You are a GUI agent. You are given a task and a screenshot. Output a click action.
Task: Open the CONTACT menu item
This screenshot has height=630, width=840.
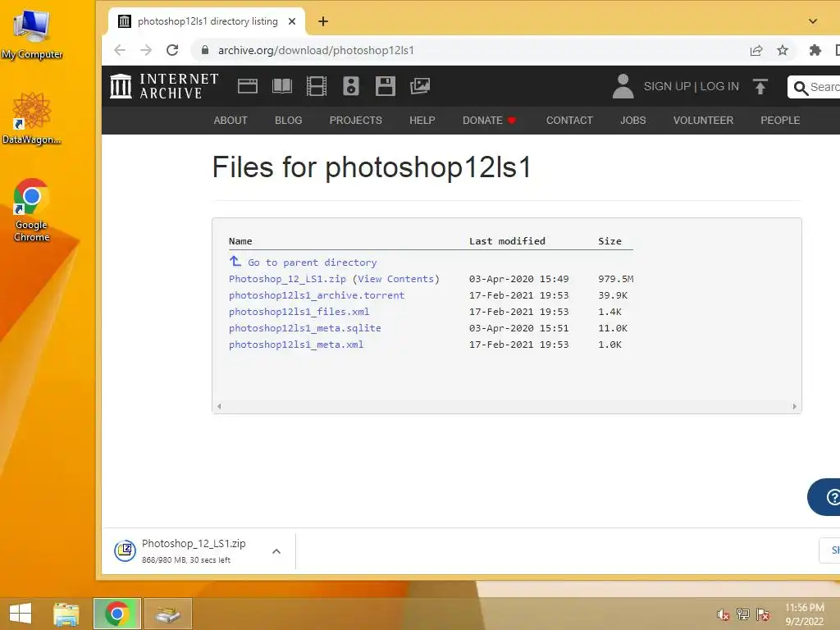coord(569,121)
